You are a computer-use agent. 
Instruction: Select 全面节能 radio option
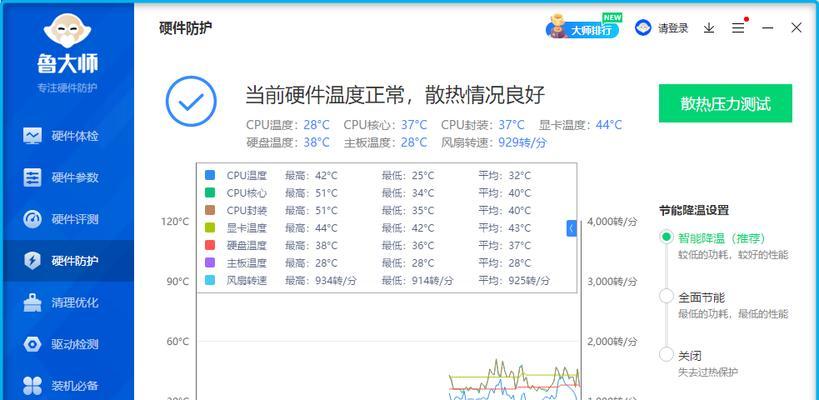pos(666,296)
